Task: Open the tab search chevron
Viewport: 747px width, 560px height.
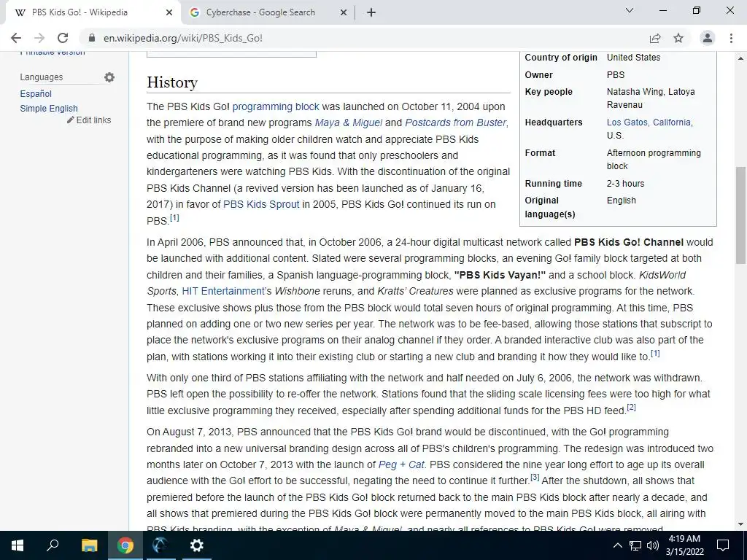Action: (x=630, y=10)
